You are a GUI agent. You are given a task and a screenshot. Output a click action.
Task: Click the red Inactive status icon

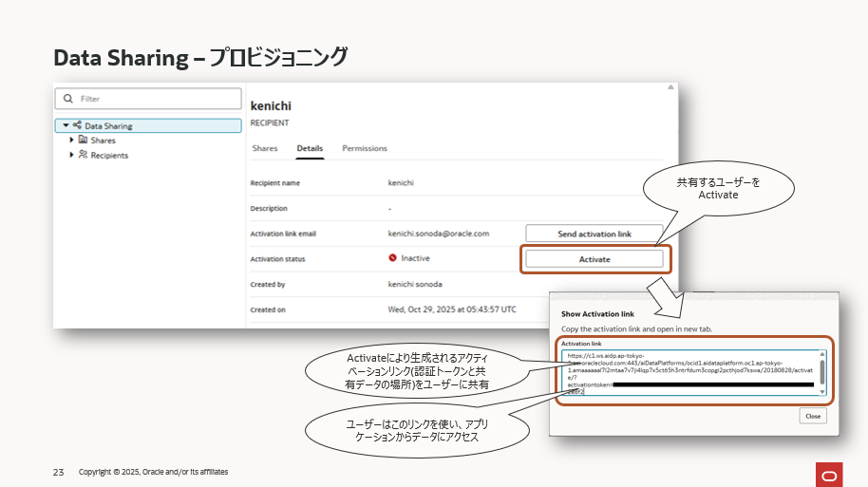(392, 258)
